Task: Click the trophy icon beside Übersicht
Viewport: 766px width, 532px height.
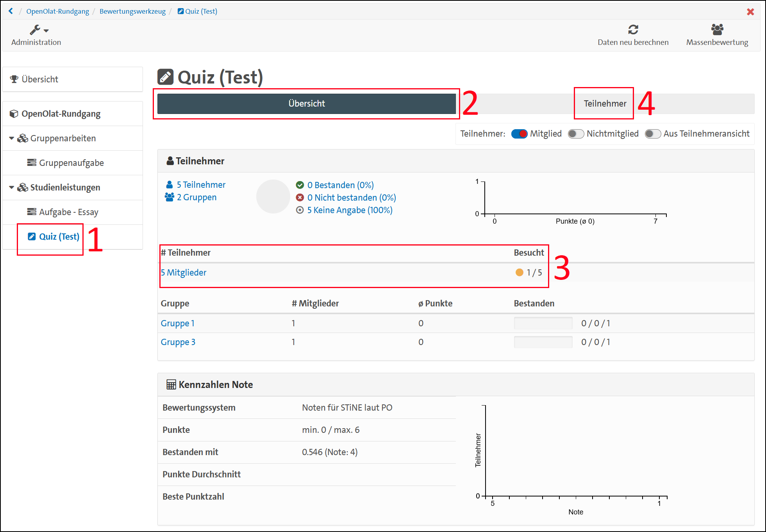Action: [14, 79]
